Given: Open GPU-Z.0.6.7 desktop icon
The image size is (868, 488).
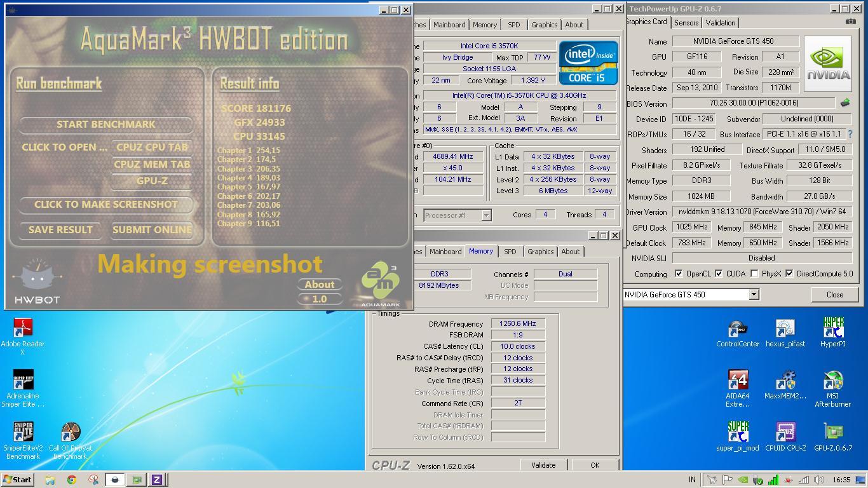Looking at the screenshot, I should (833, 436).
